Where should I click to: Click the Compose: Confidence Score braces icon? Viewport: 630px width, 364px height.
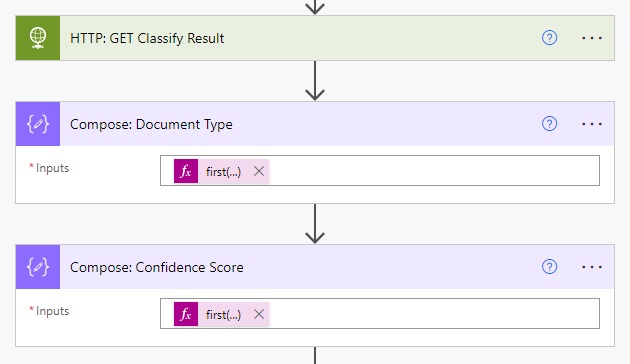click(x=38, y=267)
